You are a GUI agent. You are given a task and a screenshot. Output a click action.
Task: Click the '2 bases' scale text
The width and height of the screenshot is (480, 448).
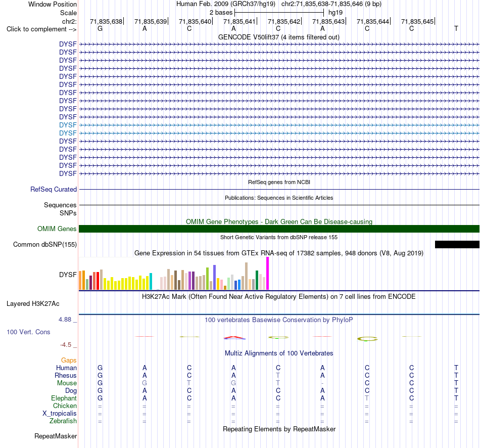point(221,13)
